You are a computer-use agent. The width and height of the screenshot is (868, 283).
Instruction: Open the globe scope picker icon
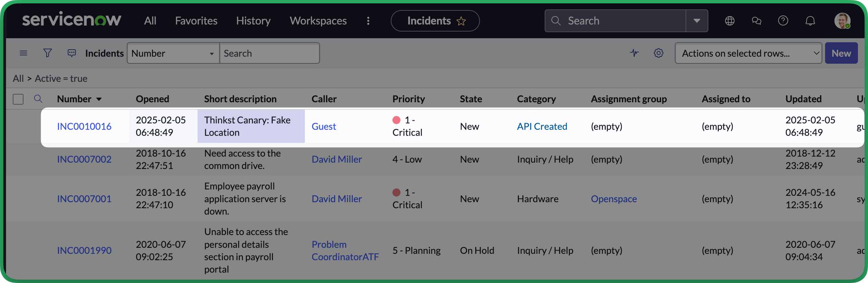(729, 21)
